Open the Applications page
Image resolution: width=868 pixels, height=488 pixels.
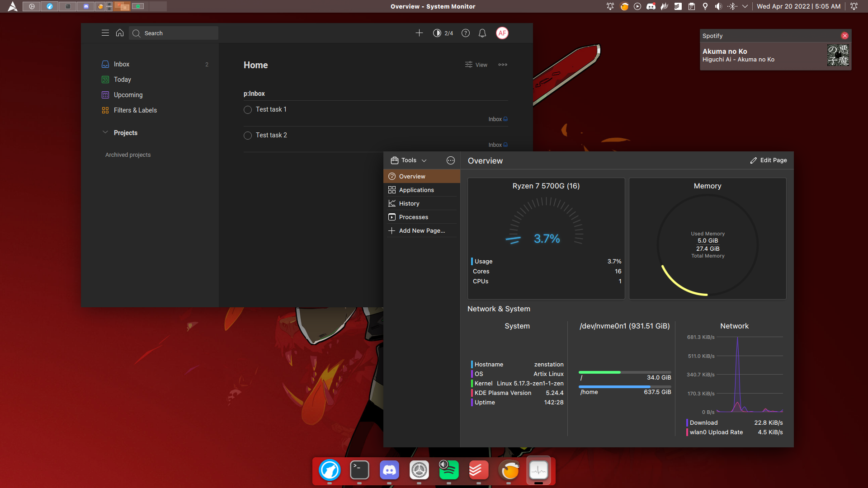pos(416,190)
